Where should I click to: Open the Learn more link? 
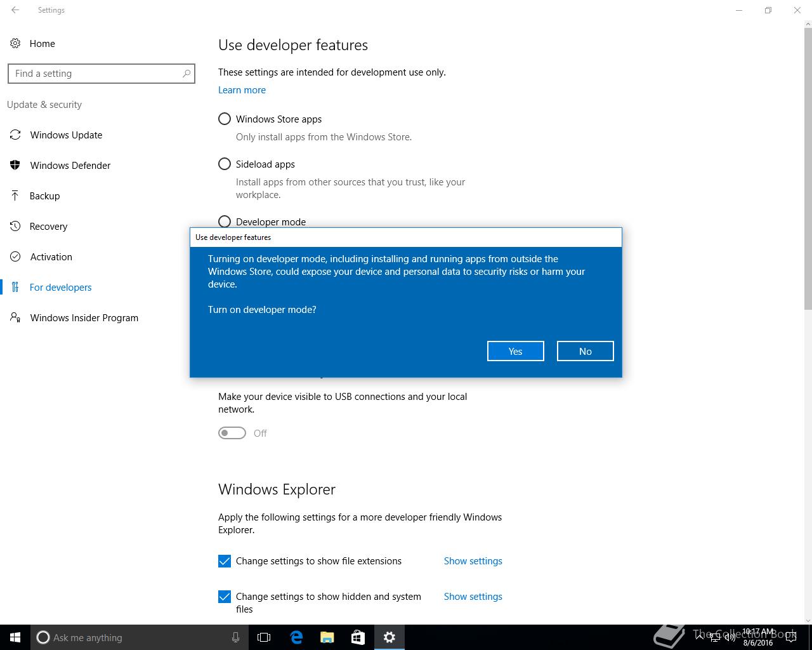point(242,90)
